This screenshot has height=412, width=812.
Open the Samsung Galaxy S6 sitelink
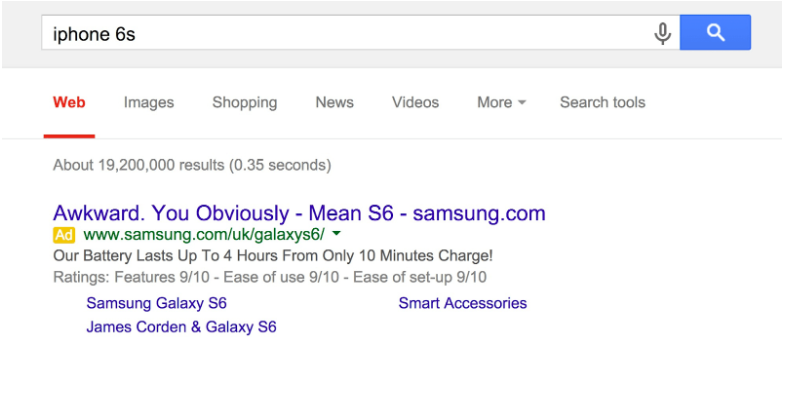click(x=156, y=303)
